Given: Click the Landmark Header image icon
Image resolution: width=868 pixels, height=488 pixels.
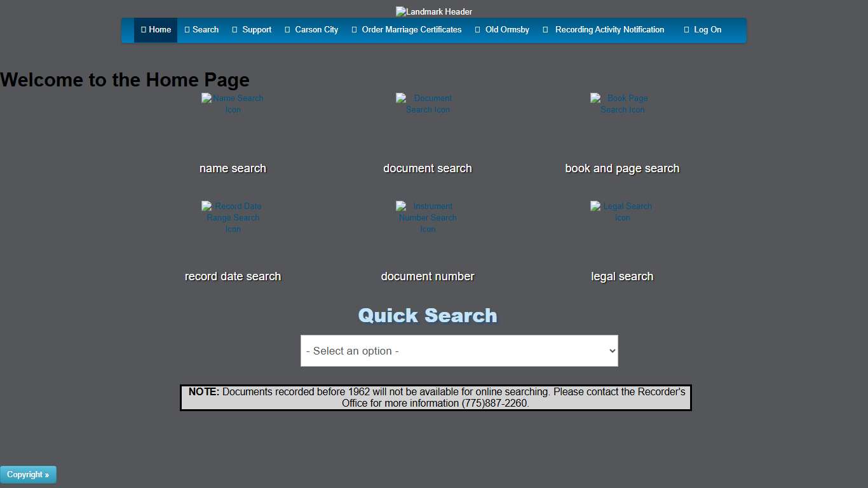Looking at the screenshot, I should click(434, 11).
